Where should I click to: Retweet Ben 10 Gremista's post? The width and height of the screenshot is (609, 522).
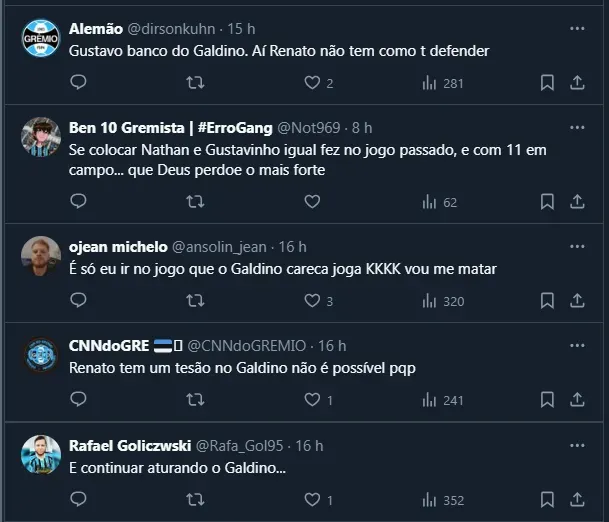196,202
